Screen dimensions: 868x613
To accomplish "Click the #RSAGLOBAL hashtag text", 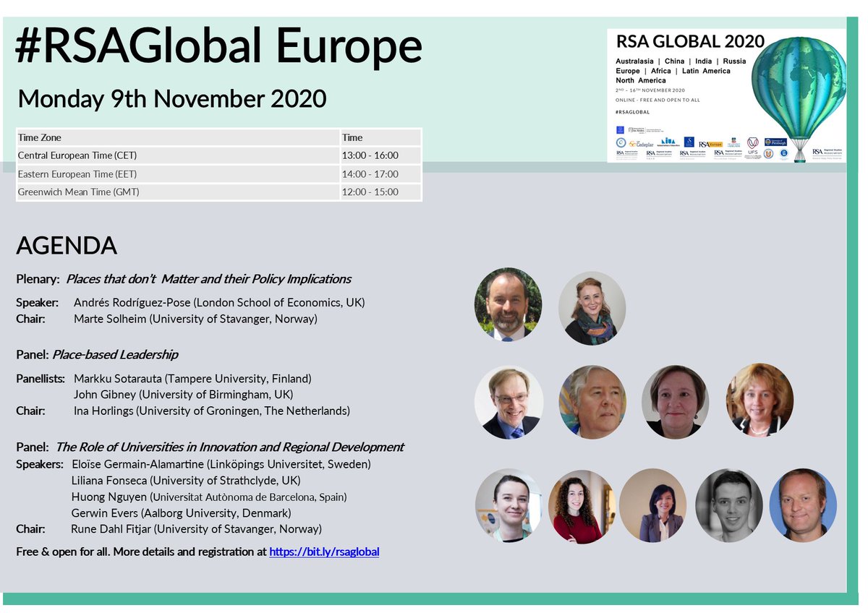I will click(x=632, y=111).
